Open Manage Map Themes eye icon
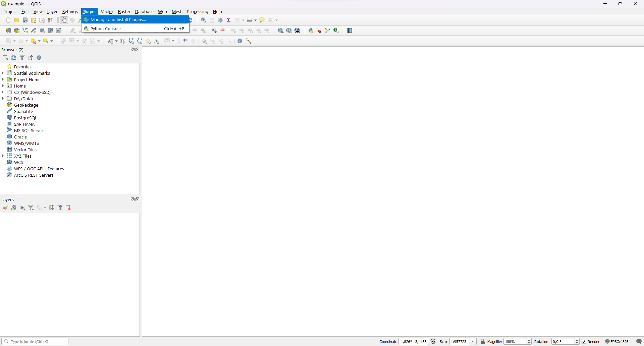 click(x=22, y=208)
